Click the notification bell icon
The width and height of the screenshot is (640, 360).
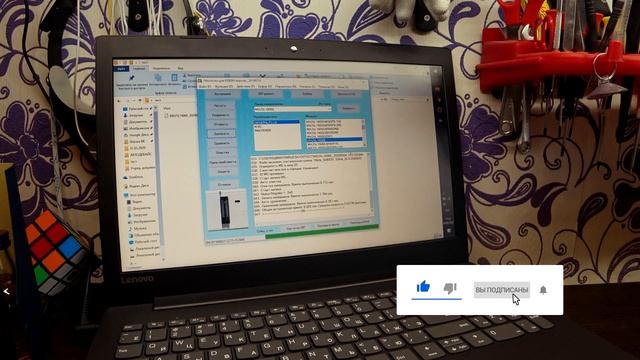(543, 290)
